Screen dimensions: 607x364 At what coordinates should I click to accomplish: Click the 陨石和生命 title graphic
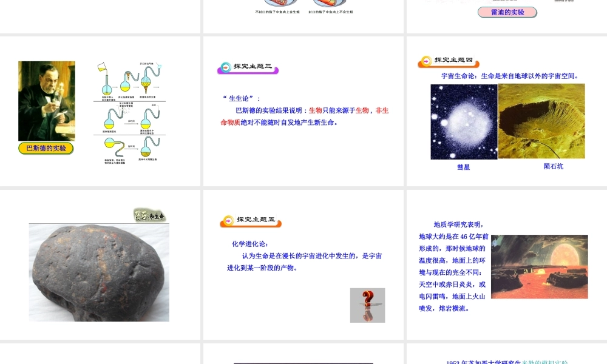[x=149, y=215]
